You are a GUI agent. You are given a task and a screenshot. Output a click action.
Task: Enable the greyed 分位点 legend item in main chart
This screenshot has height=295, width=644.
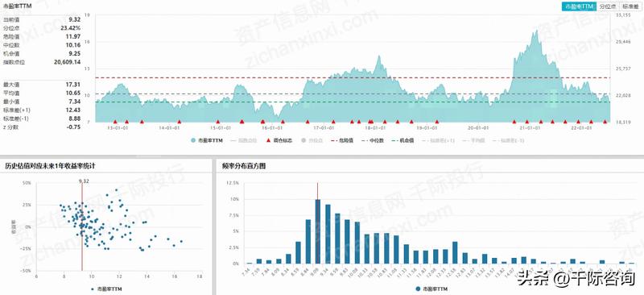312,140
